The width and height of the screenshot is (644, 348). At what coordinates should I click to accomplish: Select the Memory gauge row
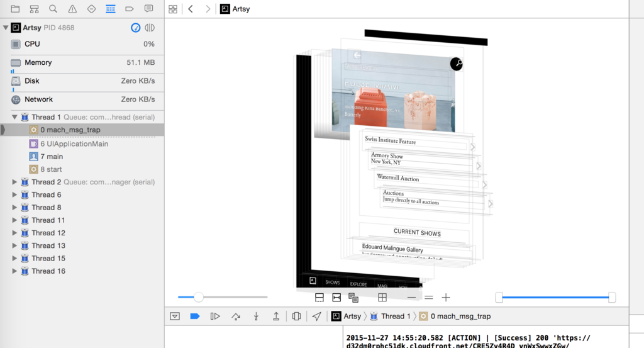click(82, 62)
